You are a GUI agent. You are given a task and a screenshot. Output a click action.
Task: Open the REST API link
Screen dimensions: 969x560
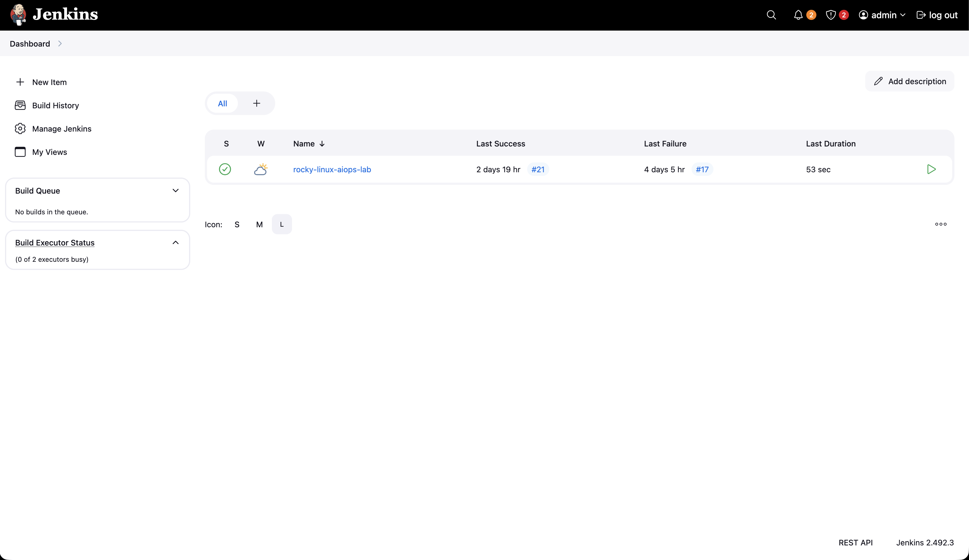[x=855, y=542]
